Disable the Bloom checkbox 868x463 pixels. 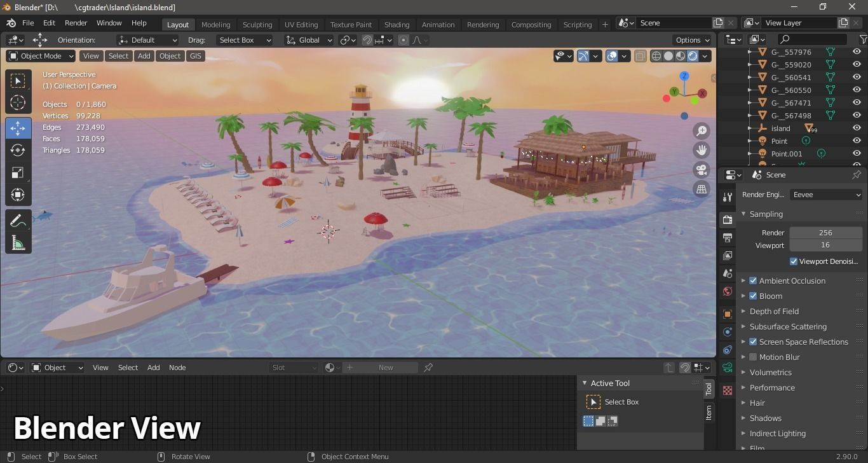(x=753, y=296)
